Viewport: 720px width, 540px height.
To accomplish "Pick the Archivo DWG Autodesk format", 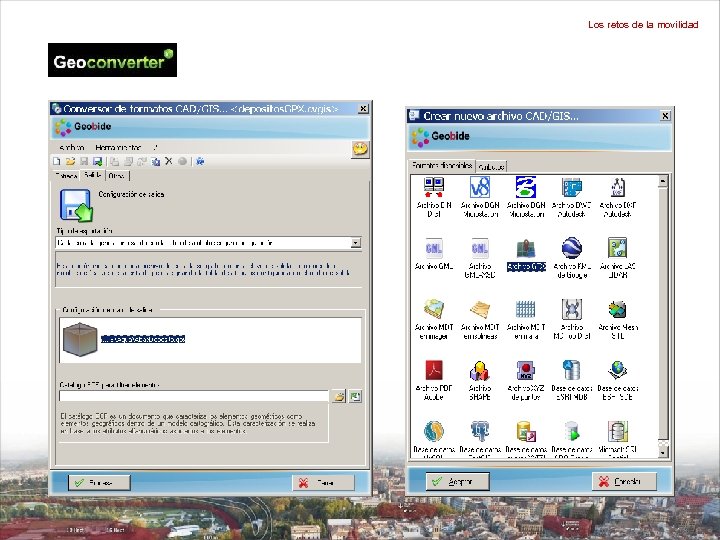I will click(572, 187).
